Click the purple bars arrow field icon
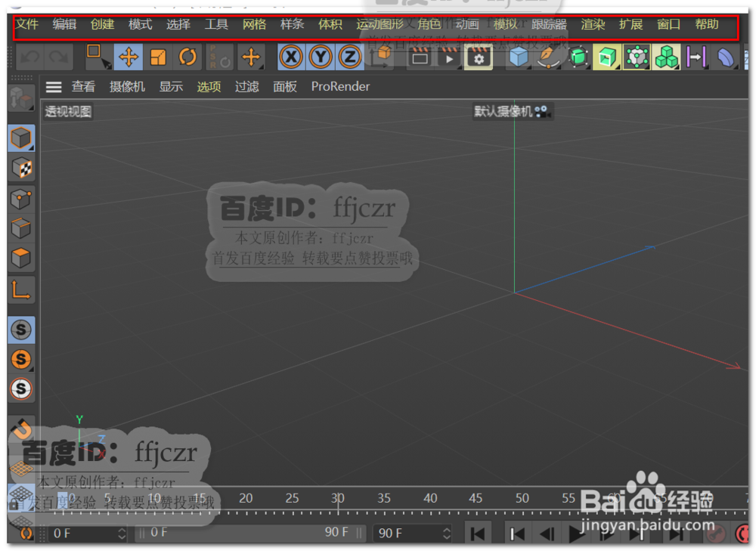Screen dimensions: 756x551 [x=696, y=57]
